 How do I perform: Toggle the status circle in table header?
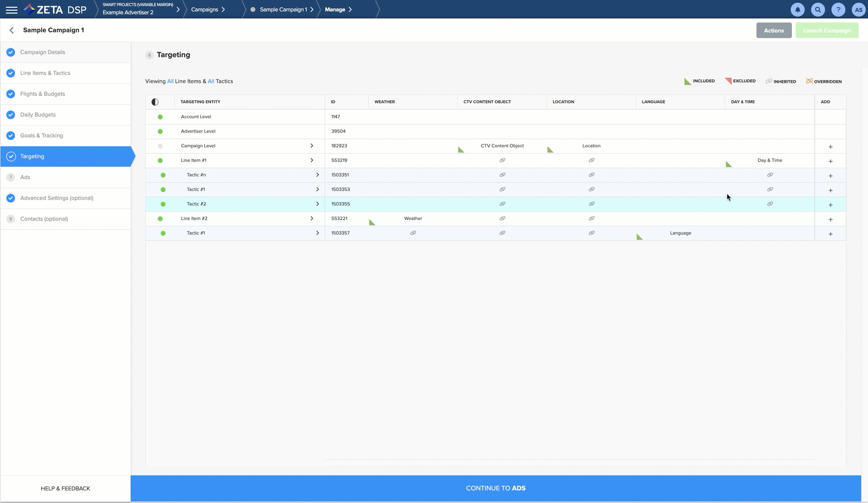(155, 102)
